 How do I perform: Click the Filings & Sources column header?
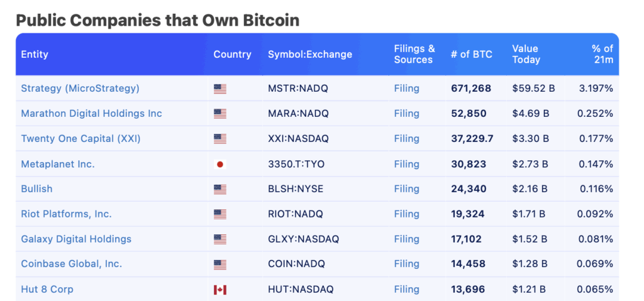click(x=414, y=54)
